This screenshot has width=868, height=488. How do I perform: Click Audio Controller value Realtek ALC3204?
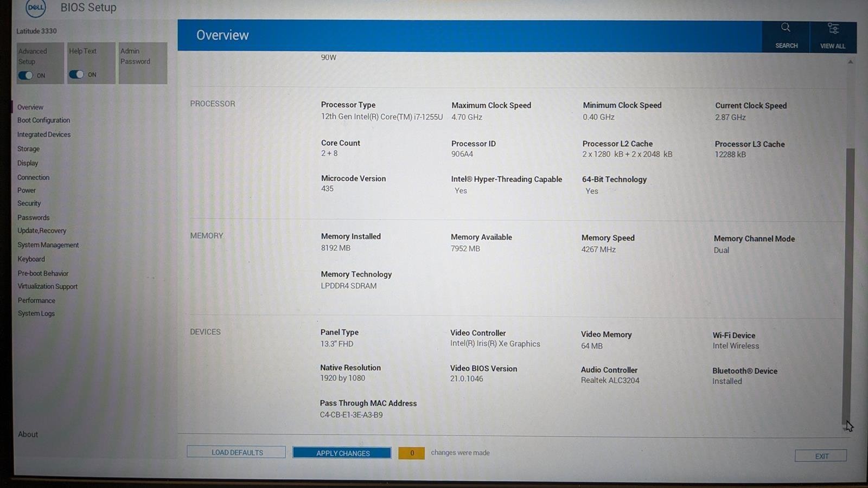coord(610,380)
